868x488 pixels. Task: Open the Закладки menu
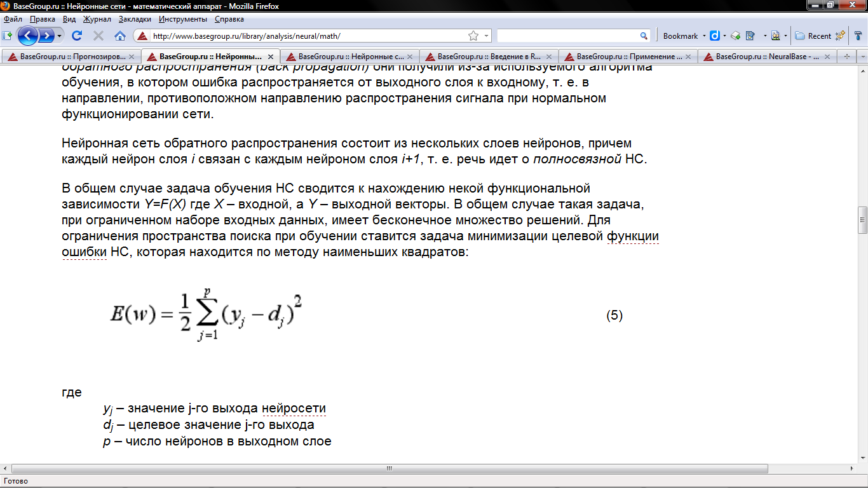pyautogui.click(x=135, y=19)
